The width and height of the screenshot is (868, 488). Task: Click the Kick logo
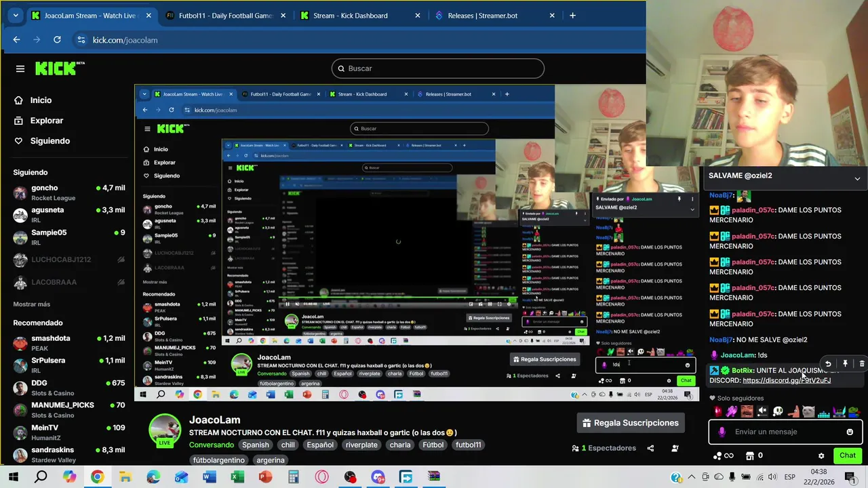pos(59,68)
